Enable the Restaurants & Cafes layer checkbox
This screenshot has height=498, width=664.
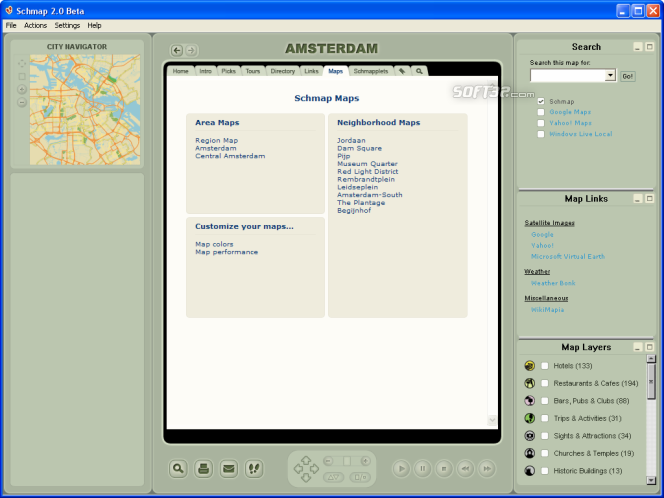tap(545, 383)
